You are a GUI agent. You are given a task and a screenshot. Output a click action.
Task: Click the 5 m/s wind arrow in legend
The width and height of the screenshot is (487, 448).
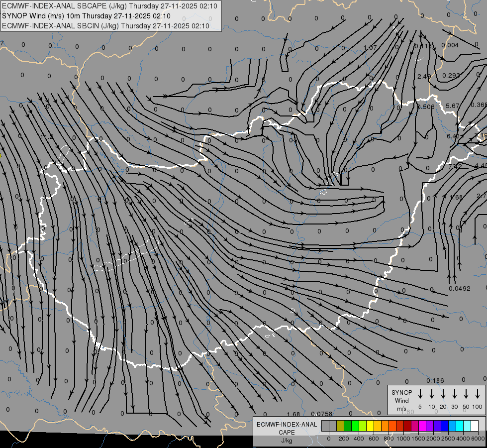point(420,394)
